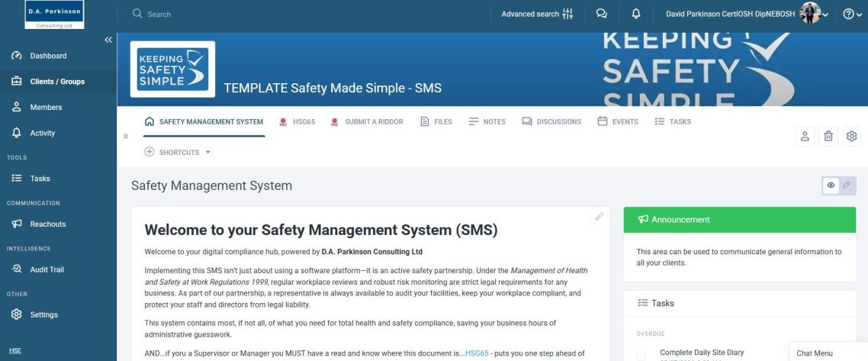Screen dimensions: 868x361
Task: Switch to view mode with the eye icon
Action: pyautogui.click(x=831, y=185)
